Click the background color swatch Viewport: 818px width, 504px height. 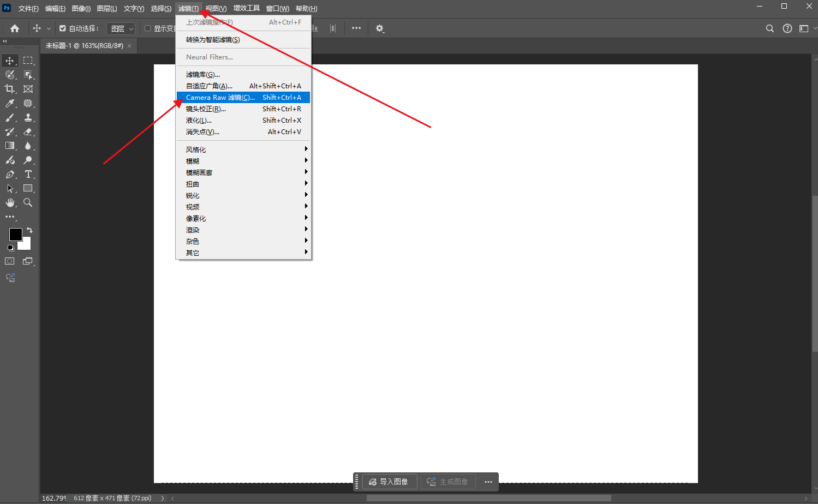(26, 245)
